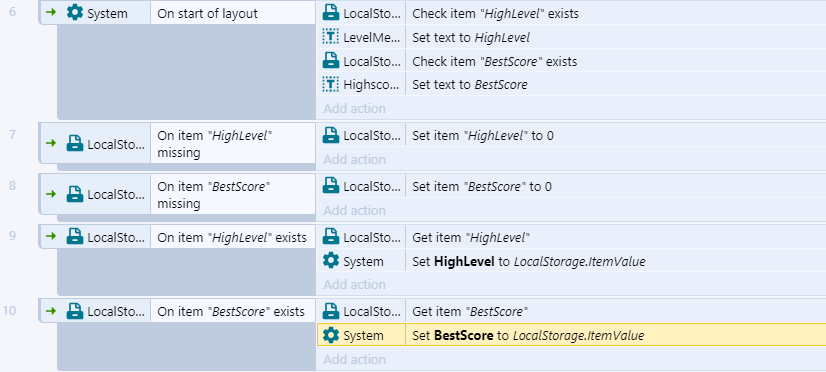This screenshot has width=826, height=372.
Task: Click Add action under event 7
Action: (355, 159)
